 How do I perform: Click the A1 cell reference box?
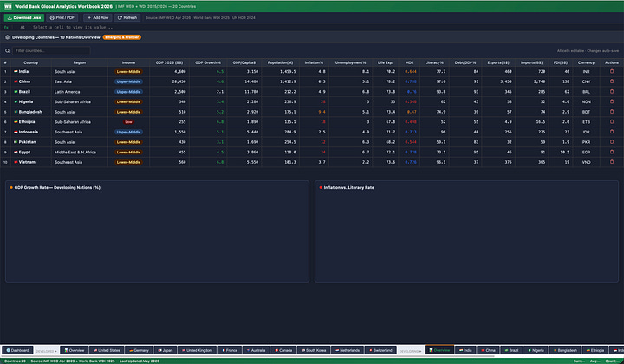(x=23, y=28)
